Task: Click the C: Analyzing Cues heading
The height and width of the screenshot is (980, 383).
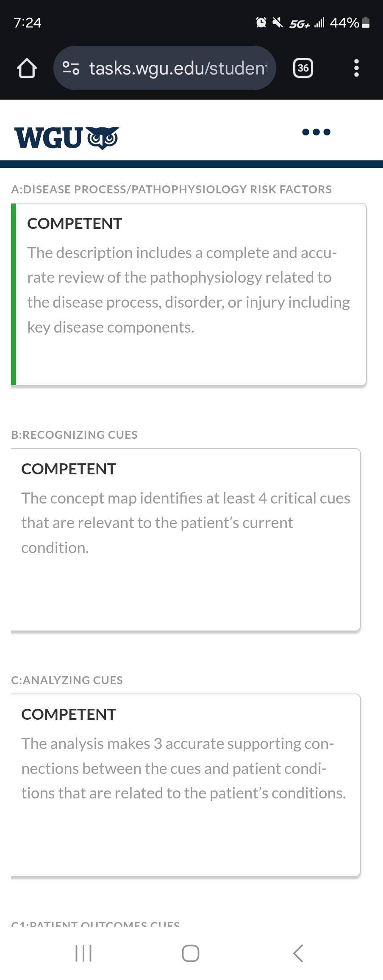Action: [x=67, y=680]
